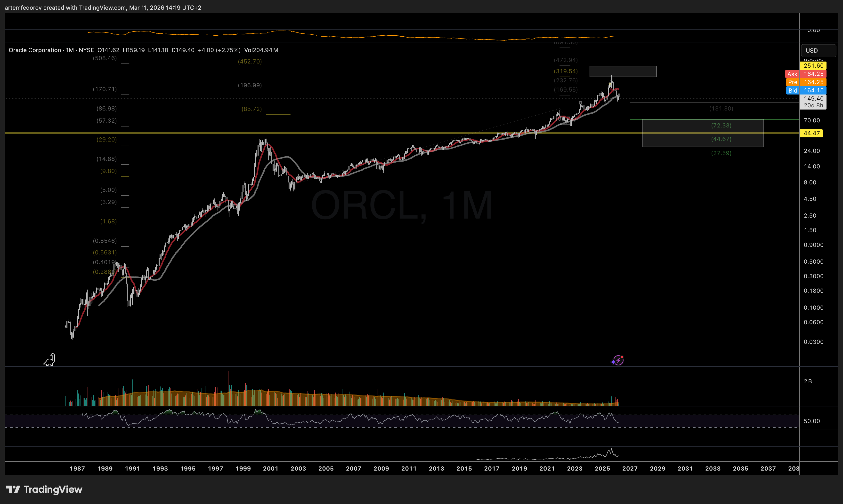This screenshot has height=504, width=843.
Task: Click the Oracle Corporation symbol title
Action: pyautogui.click(x=35, y=50)
